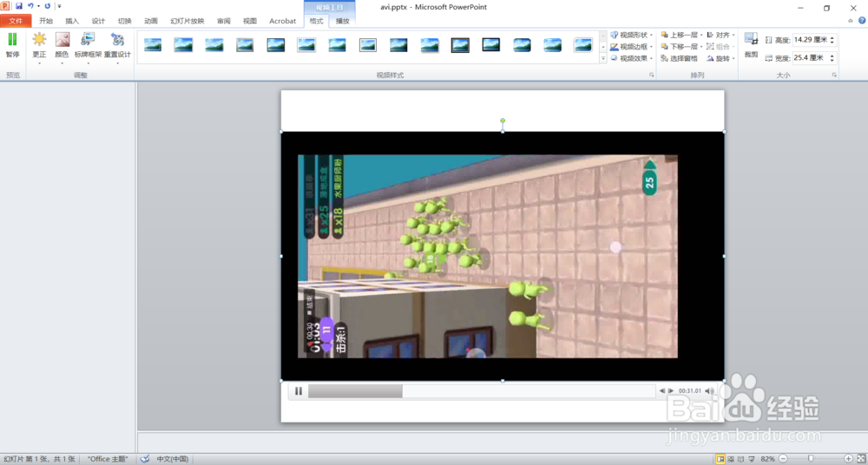868x465 pixels.
Task: Switch to the 幻灯片放映 tab
Action: [x=187, y=21]
